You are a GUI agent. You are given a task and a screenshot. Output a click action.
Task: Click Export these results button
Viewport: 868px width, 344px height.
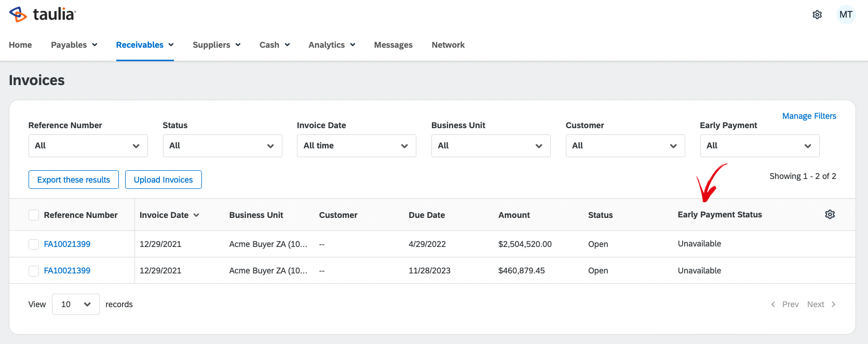coord(74,180)
